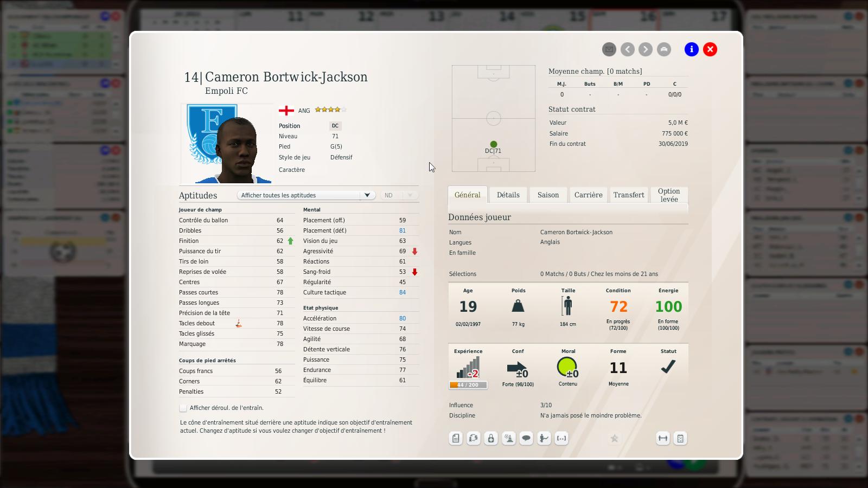Click red down arrow beside Sang-froid
The height and width of the screenshot is (488, 868).
(414, 272)
